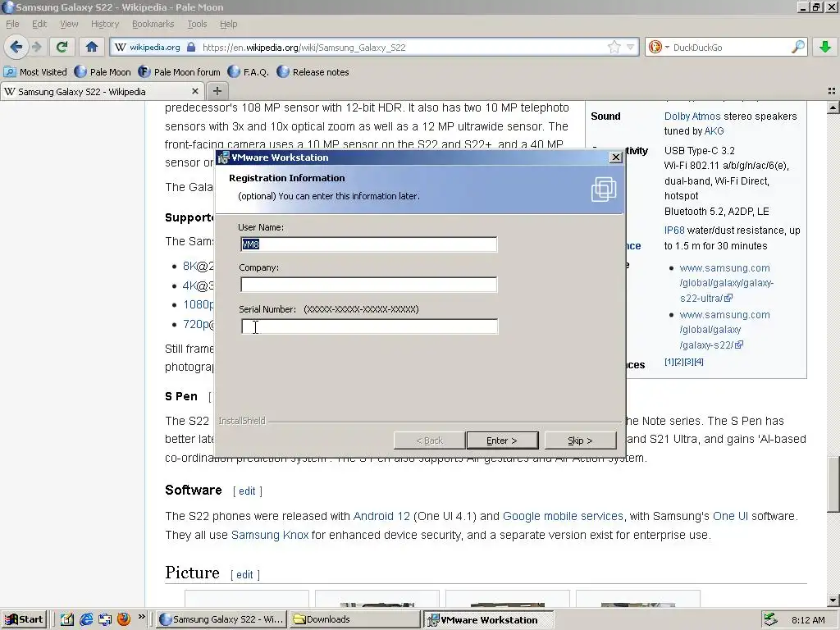Close the VMware Workstation dialog
Screen dimensions: 840x630
(x=616, y=157)
